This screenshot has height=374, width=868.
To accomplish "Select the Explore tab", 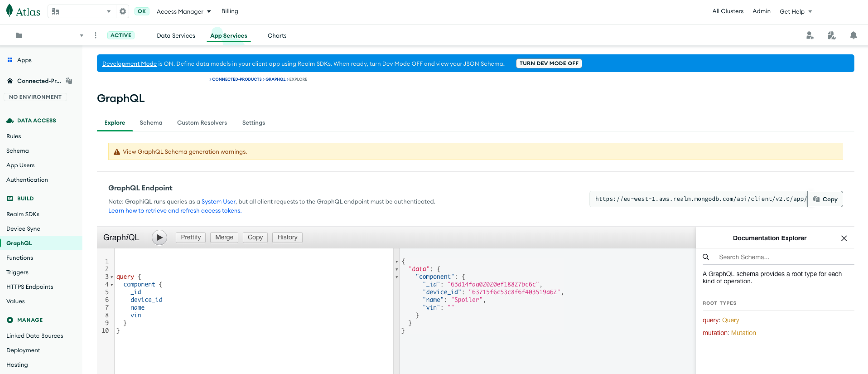I will tap(115, 123).
